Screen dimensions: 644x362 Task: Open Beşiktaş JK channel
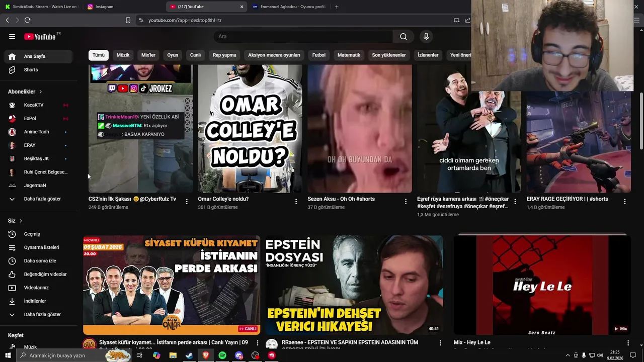(38, 158)
